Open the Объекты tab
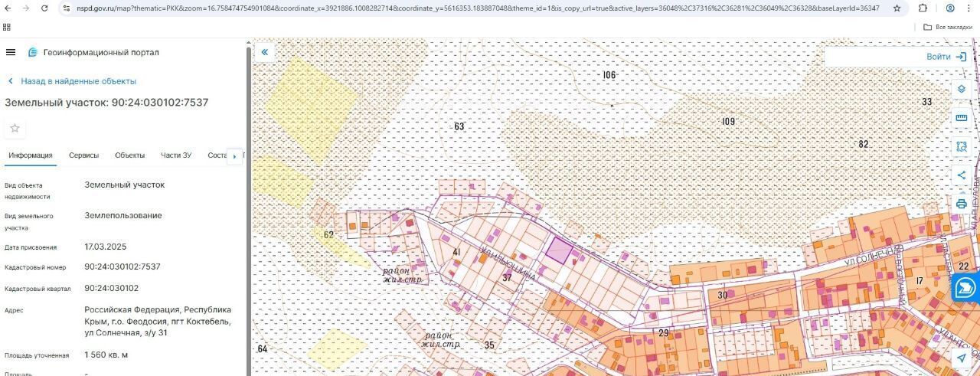 click(x=130, y=155)
